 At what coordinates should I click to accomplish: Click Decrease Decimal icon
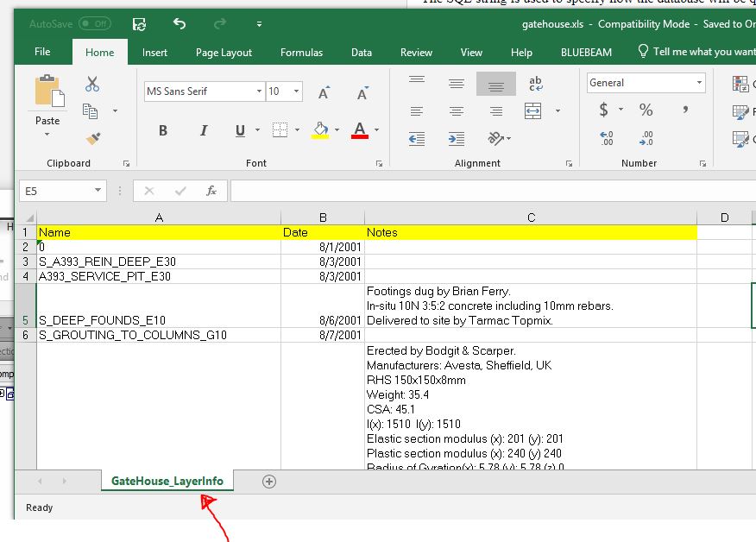[646, 138]
